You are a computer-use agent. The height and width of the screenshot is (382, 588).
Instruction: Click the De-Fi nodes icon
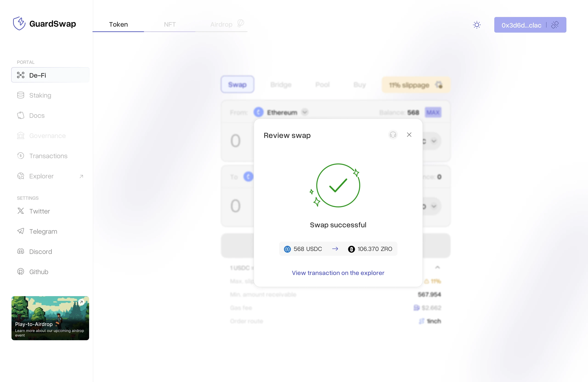click(21, 75)
